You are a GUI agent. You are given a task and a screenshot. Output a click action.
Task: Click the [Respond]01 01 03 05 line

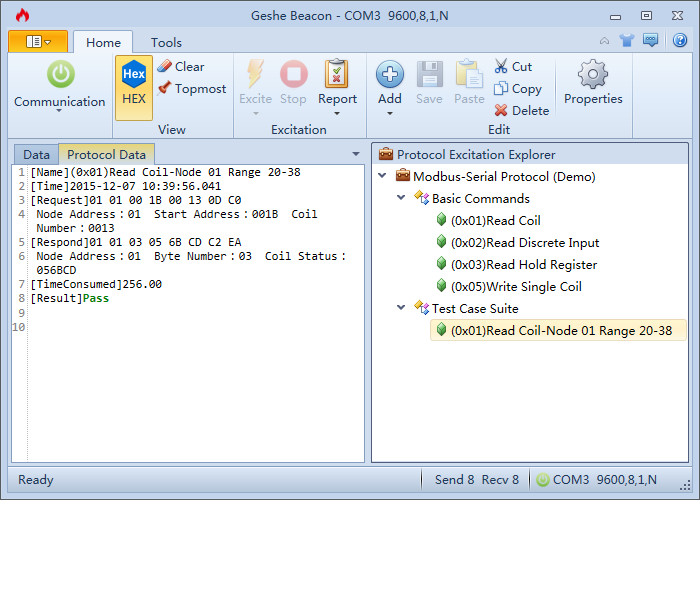pyautogui.click(x=136, y=242)
